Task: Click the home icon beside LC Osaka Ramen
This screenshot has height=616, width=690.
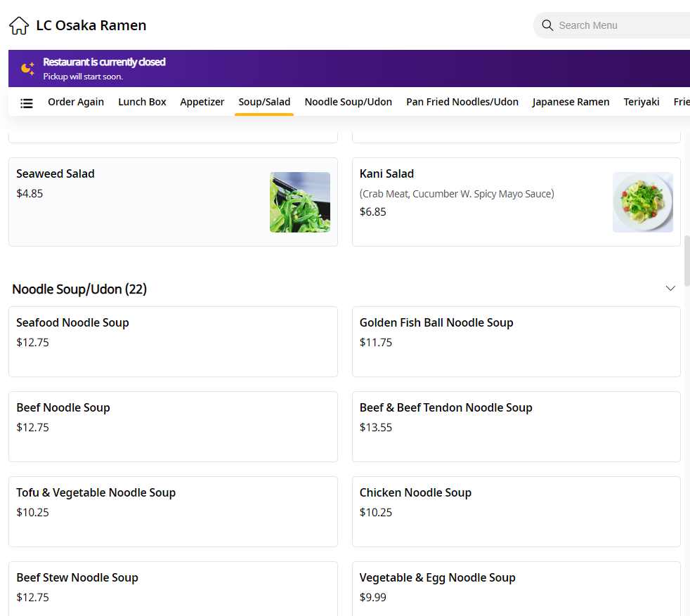Action: point(19,26)
